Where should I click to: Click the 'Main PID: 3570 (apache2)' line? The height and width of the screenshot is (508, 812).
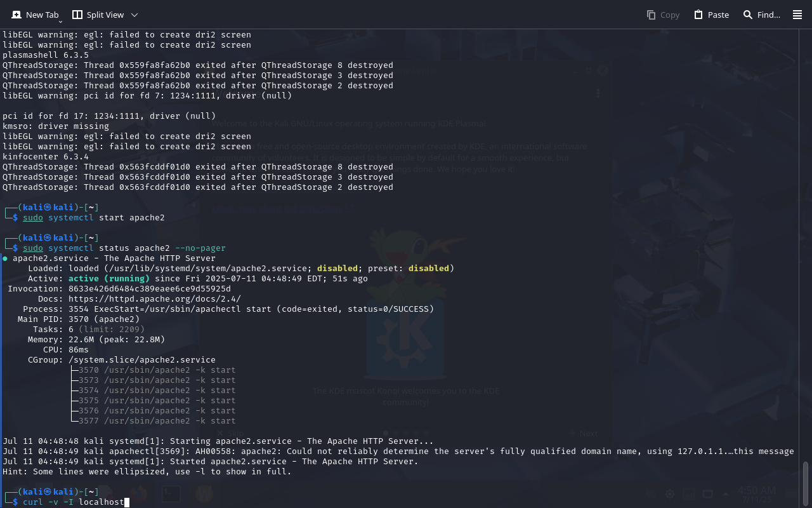79,319
